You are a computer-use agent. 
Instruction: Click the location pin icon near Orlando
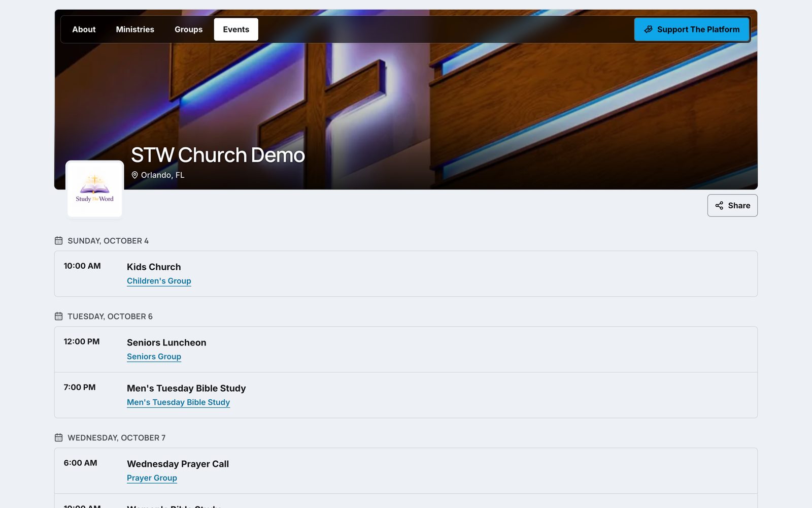click(135, 175)
